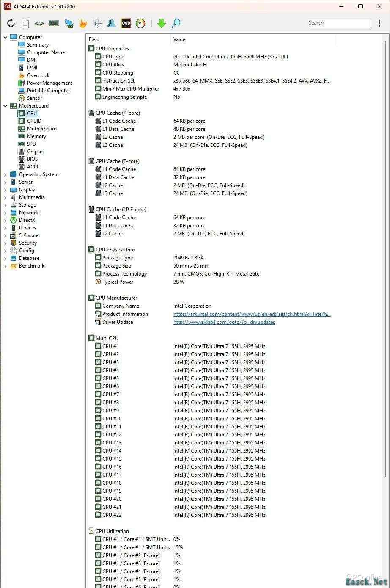Select Overclock in the sidebar tree
The height and width of the screenshot is (588, 390).
pyautogui.click(x=38, y=75)
